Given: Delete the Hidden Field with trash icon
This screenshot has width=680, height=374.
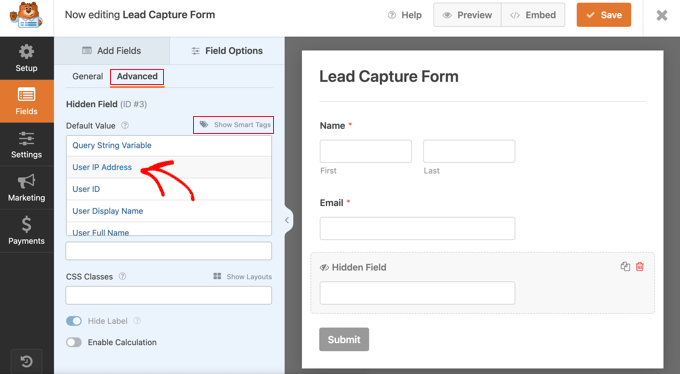Looking at the screenshot, I should click(x=640, y=266).
